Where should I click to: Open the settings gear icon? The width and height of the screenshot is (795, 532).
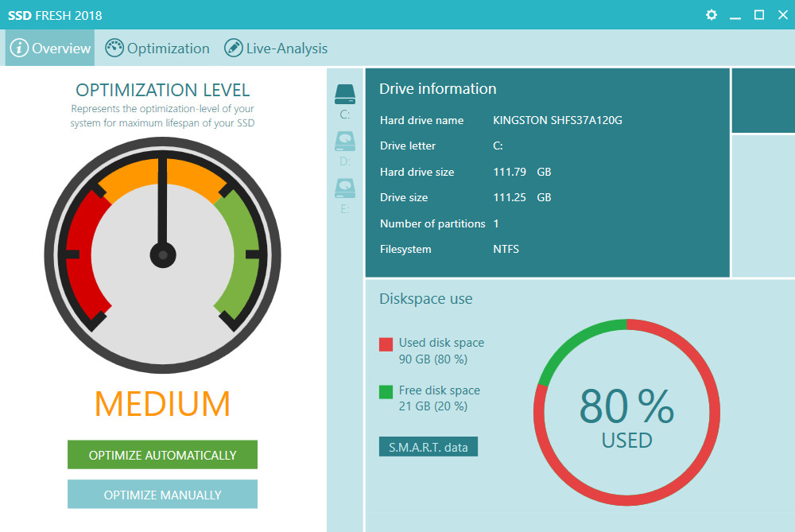tap(712, 15)
